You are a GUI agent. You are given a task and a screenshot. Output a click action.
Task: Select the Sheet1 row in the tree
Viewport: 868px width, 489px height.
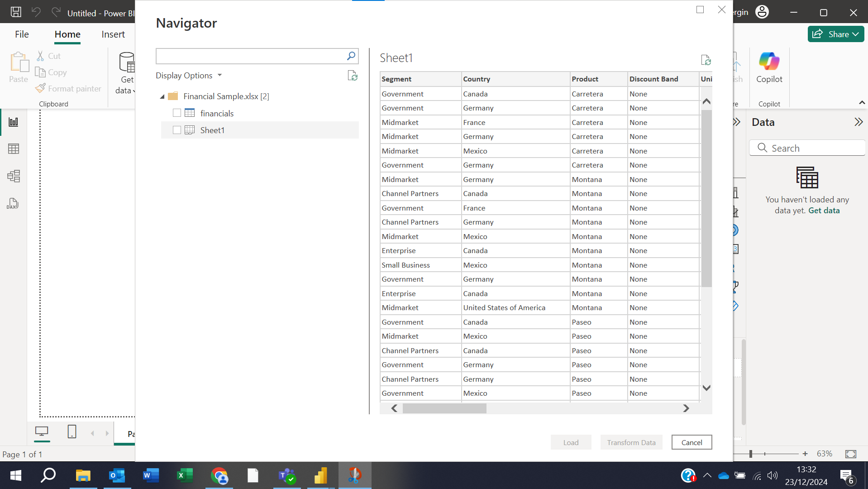[260, 130]
